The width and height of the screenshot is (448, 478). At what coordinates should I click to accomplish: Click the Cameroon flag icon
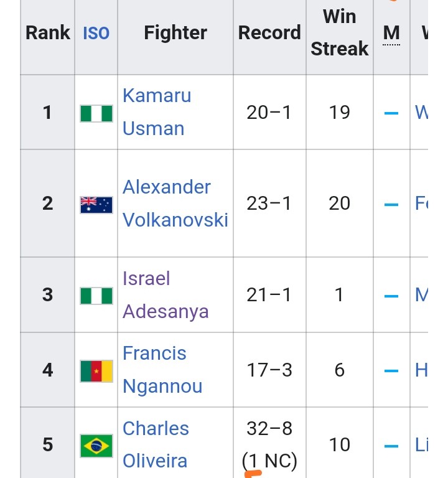(x=96, y=371)
